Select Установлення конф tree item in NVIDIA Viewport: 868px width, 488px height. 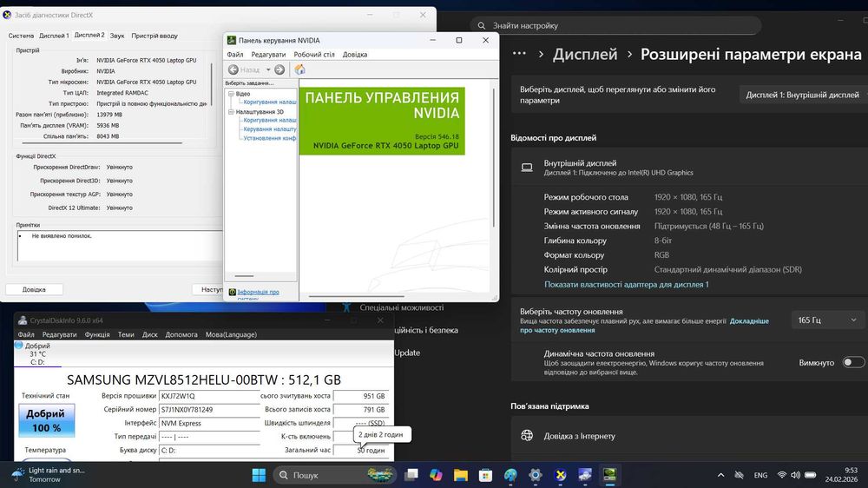(x=270, y=138)
